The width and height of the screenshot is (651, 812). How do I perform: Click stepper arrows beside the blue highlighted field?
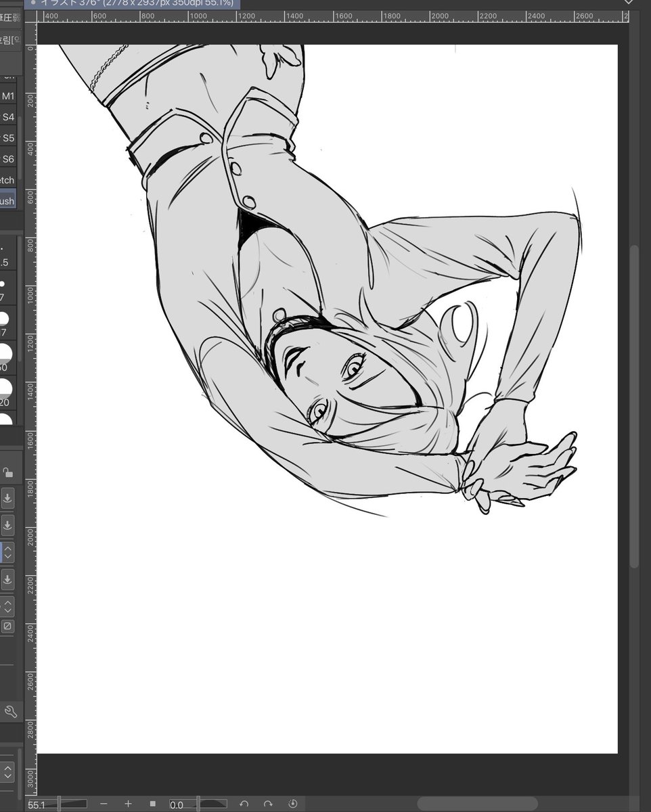(x=7, y=552)
